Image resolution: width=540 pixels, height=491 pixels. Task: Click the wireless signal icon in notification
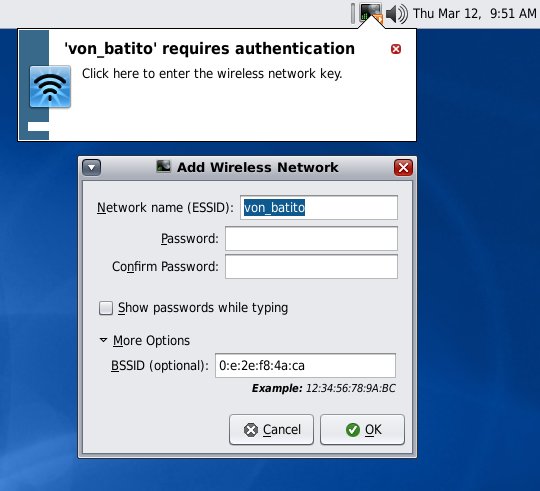(50, 86)
